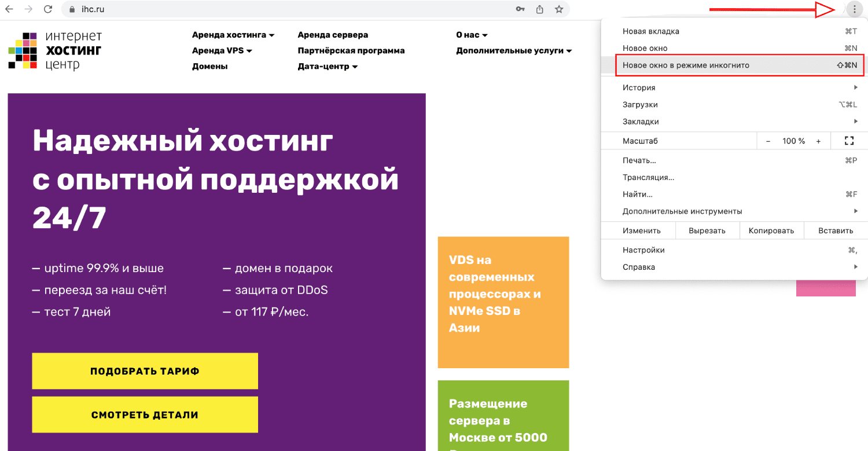Click the padlock icon in address bar

tap(72, 9)
